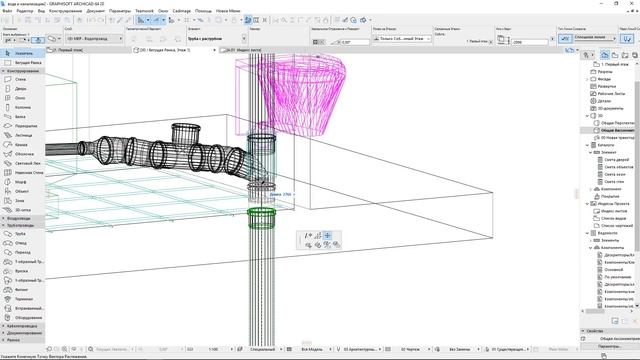Select the Переход pipe transition tool
This screenshot has width=640, height=360.
click(22, 252)
